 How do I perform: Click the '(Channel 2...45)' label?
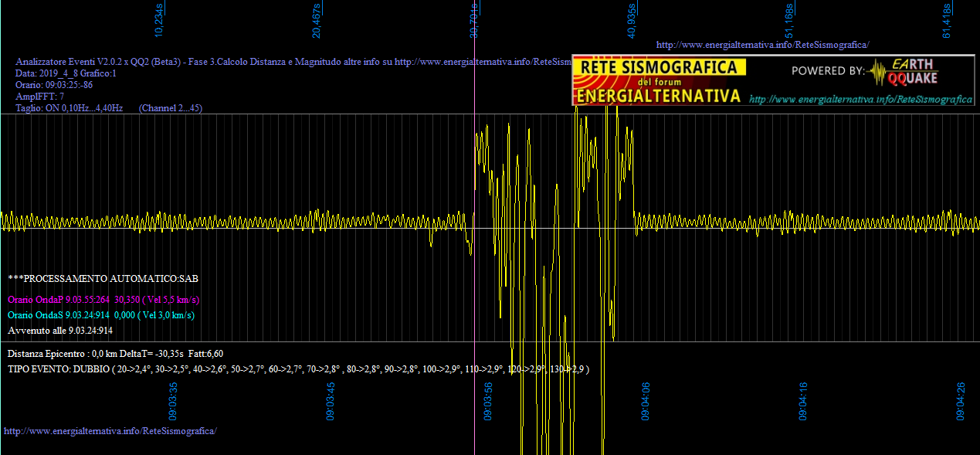coord(170,108)
